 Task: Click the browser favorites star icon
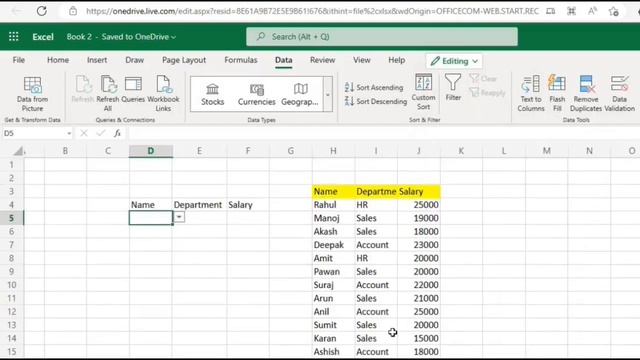tap(613, 11)
